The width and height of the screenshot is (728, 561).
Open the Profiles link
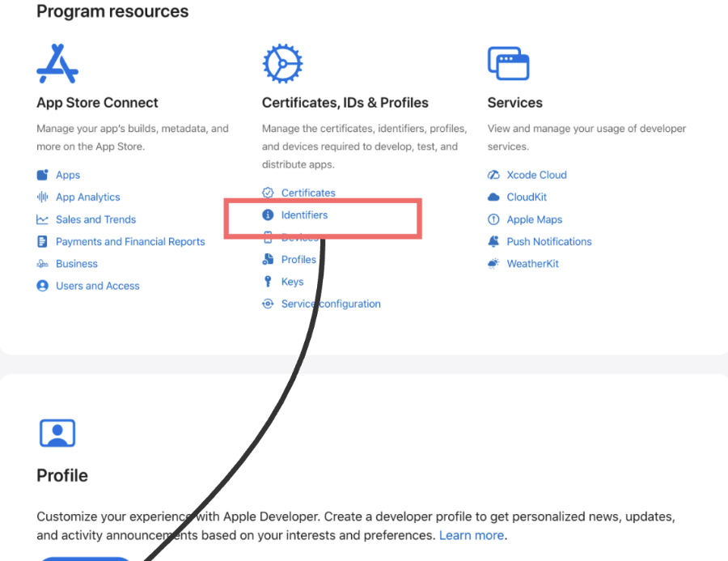[x=298, y=259]
